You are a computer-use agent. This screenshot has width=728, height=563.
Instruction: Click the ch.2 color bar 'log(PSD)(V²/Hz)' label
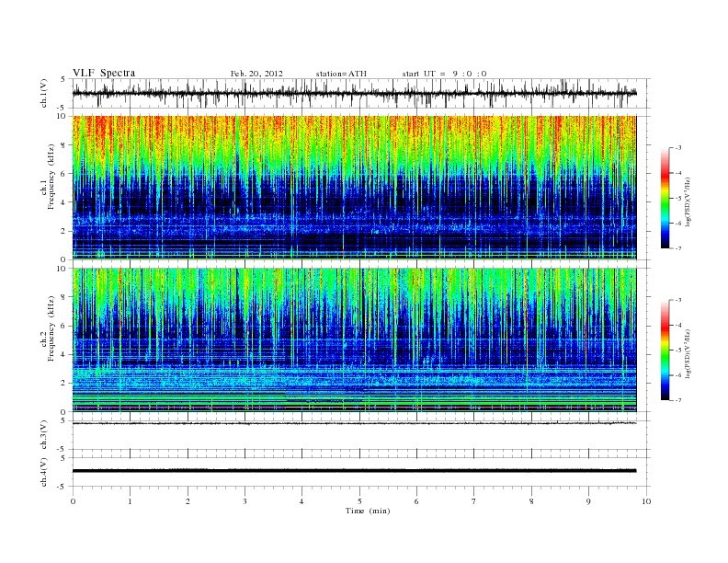[x=688, y=353]
